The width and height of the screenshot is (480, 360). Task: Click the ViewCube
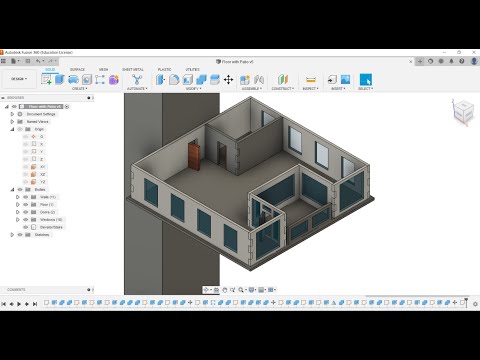click(463, 112)
